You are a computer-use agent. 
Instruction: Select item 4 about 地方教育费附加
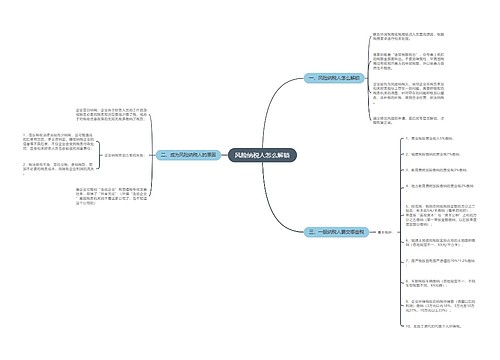pyautogui.click(x=440, y=188)
